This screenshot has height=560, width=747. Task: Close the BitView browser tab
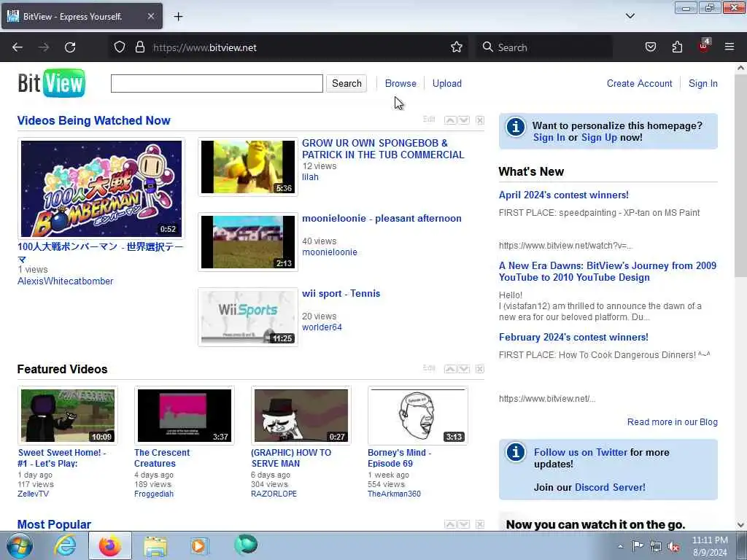tap(150, 16)
